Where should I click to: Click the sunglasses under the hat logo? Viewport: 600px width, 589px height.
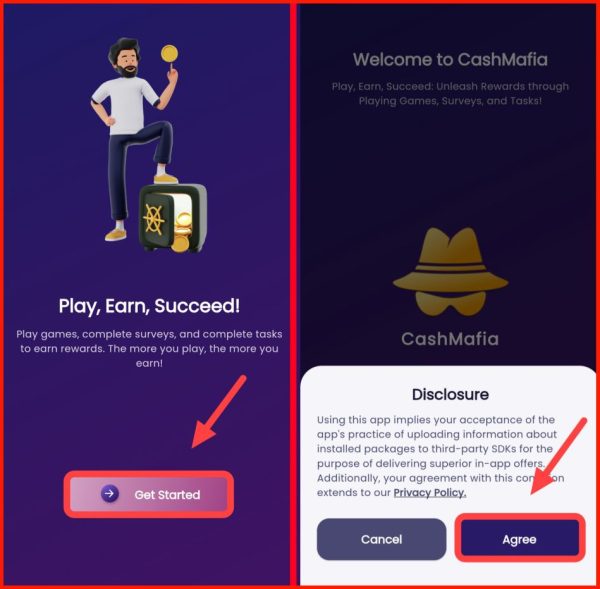pyautogui.click(x=450, y=303)
